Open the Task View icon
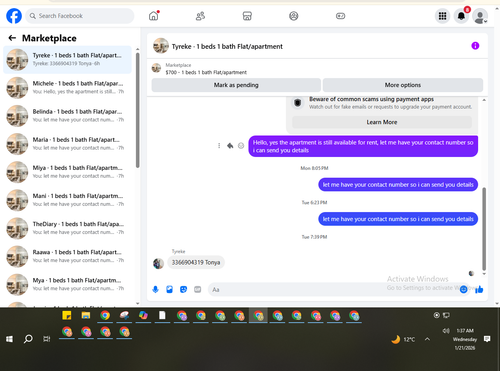Viewport: 500px width, 371px height. click(x=47, y=339)
